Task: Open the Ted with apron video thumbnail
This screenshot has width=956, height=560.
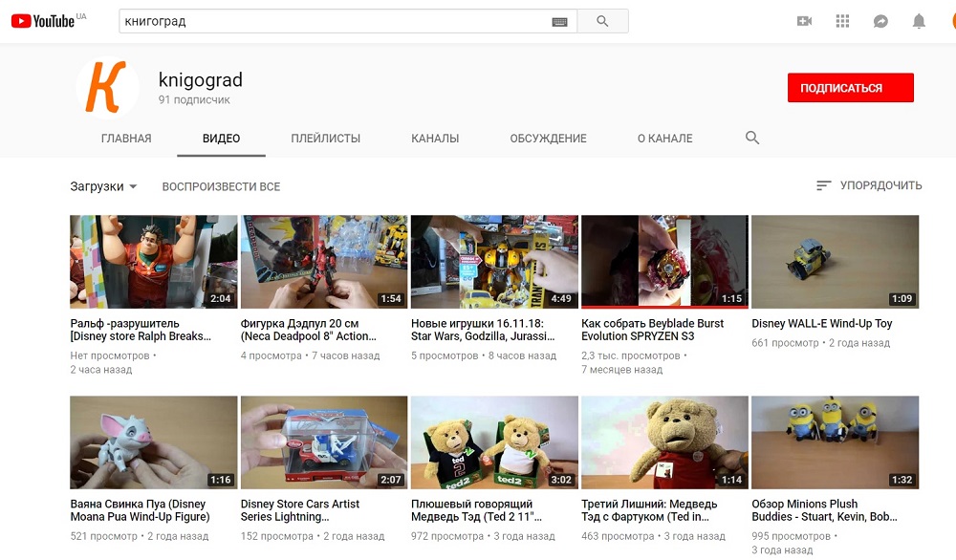Action: (664, 442)
